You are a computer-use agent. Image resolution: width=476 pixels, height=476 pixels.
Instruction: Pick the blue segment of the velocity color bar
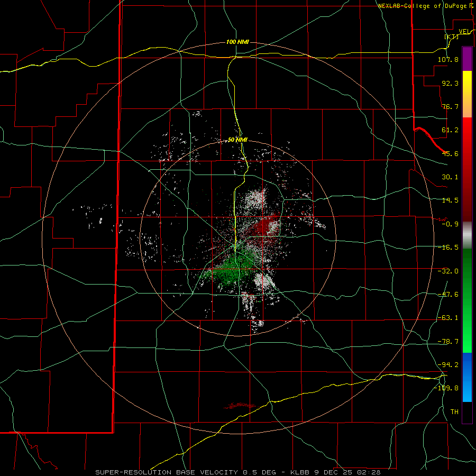tap(467, 377)
